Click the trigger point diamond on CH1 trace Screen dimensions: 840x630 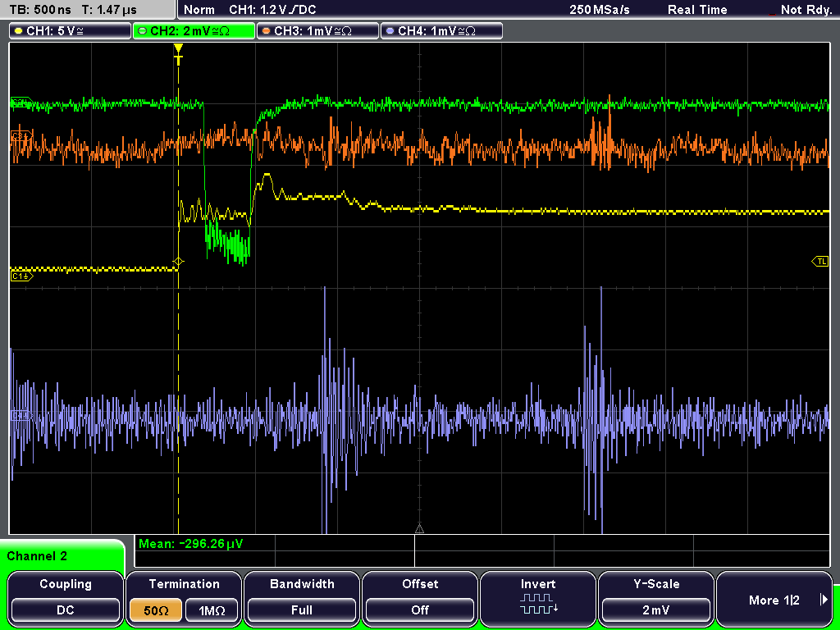(x=178, y=262)
